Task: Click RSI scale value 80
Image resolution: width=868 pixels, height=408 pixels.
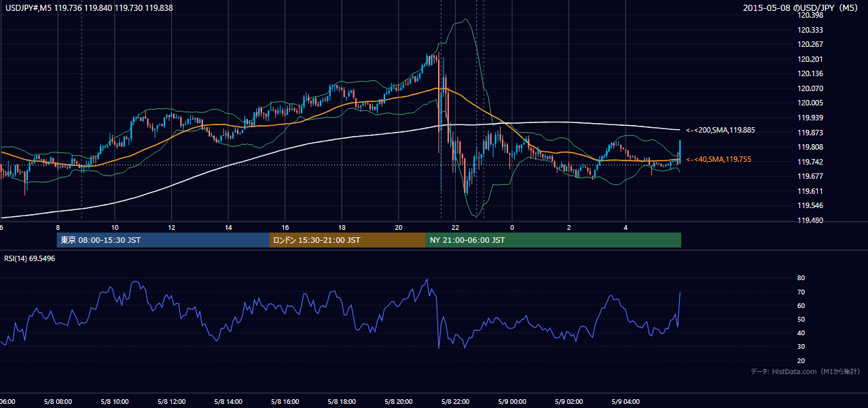Action: point(801,278)
